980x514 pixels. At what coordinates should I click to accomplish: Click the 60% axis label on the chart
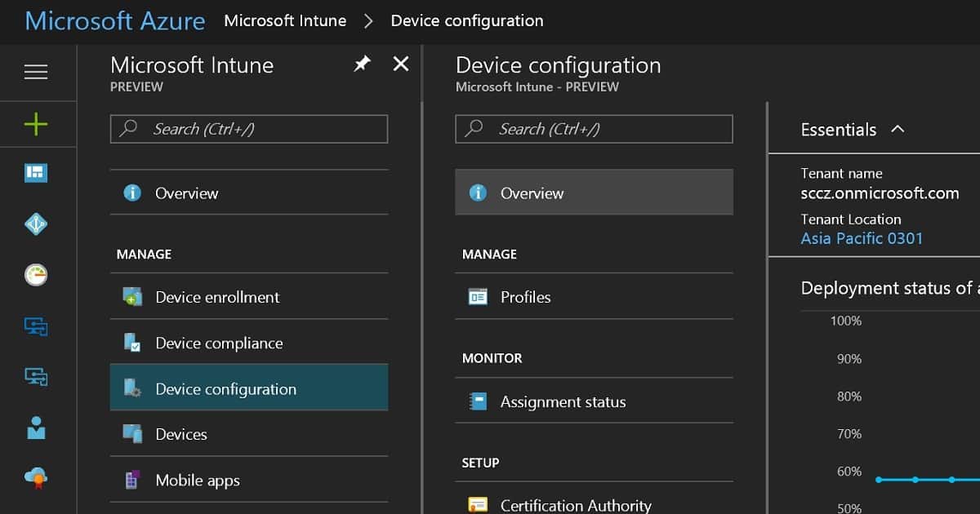(x=849, y=471)
